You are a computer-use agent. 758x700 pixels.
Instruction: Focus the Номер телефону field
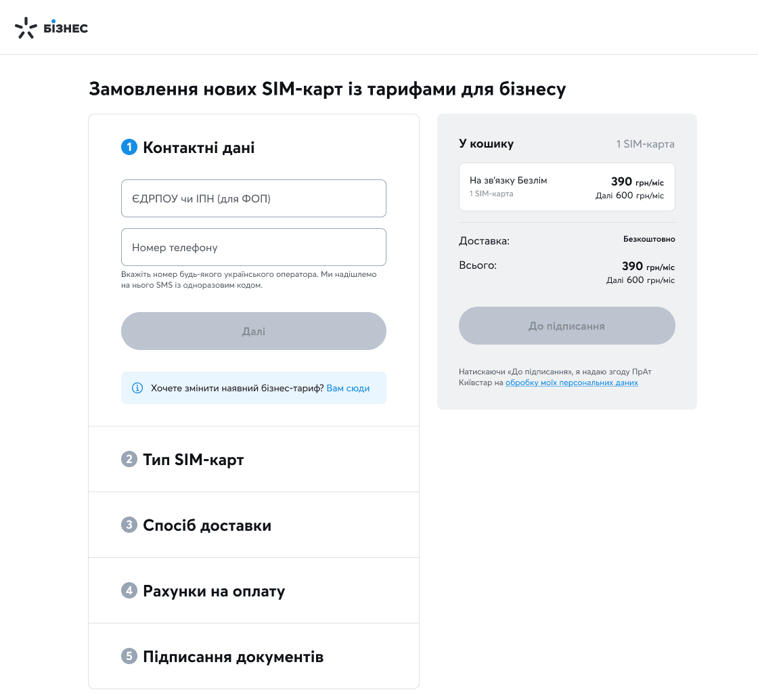coord(254,247)
